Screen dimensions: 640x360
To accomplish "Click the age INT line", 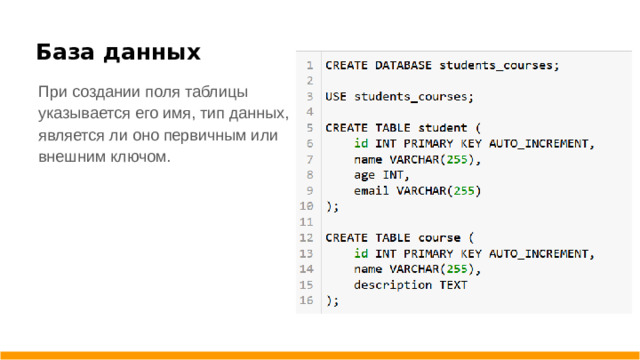I will click(x=381, y=175).
